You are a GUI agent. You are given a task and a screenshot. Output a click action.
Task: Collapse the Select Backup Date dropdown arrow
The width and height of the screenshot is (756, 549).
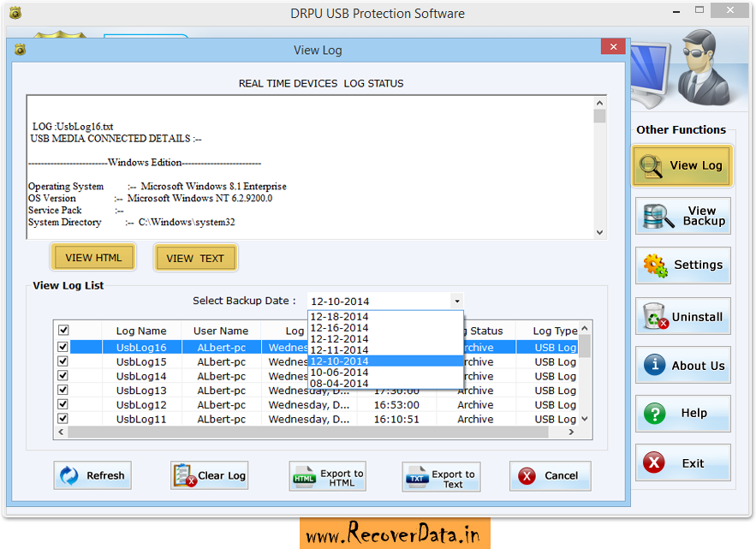click(456, 301)
